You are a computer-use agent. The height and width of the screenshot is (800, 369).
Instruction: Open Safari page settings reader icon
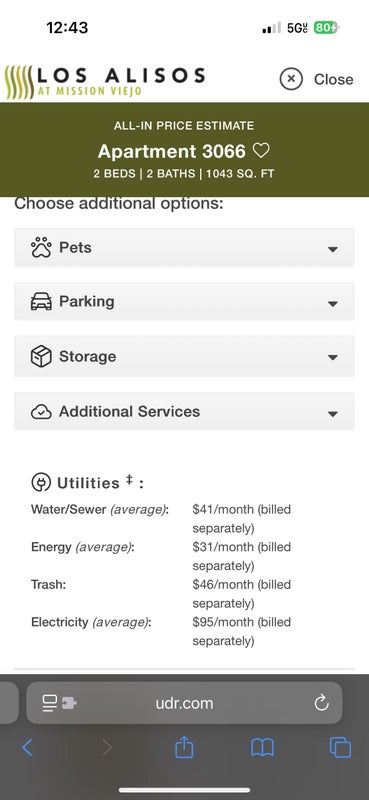coord(59,703)
